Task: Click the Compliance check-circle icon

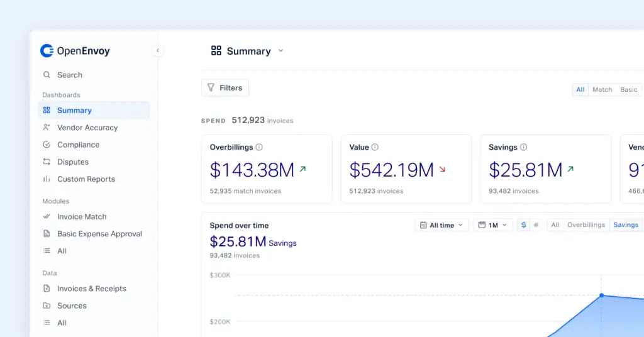Action: [47, 145]
